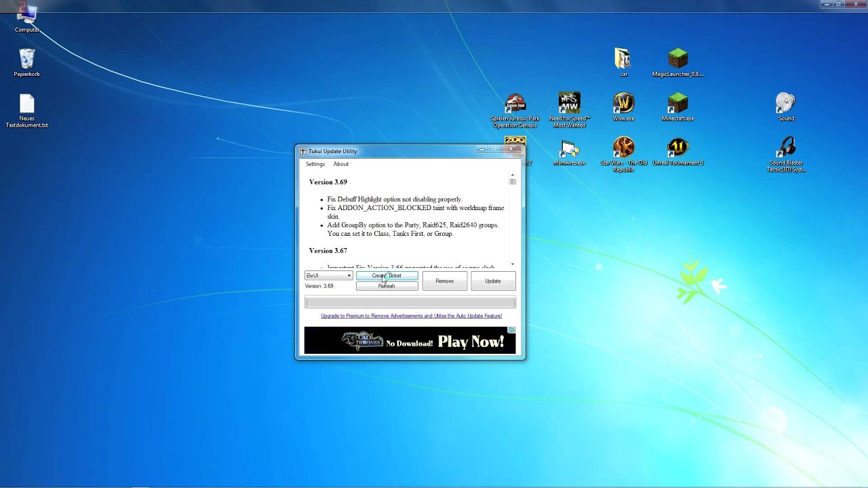Click the changelog scrollbar down arrow
The height and width of the screenshot is (488, 868).
[x=513, y=264]
